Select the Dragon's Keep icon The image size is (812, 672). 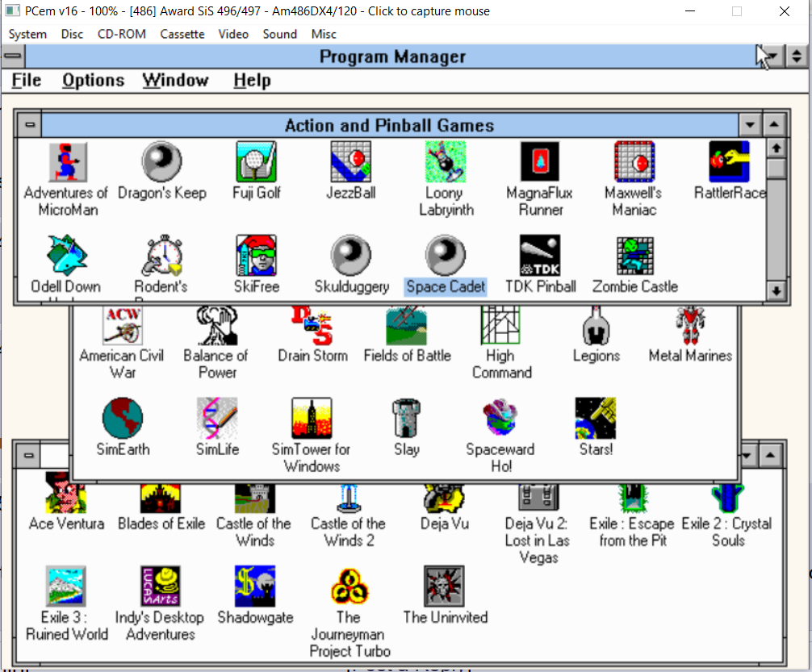pos(162,162)
